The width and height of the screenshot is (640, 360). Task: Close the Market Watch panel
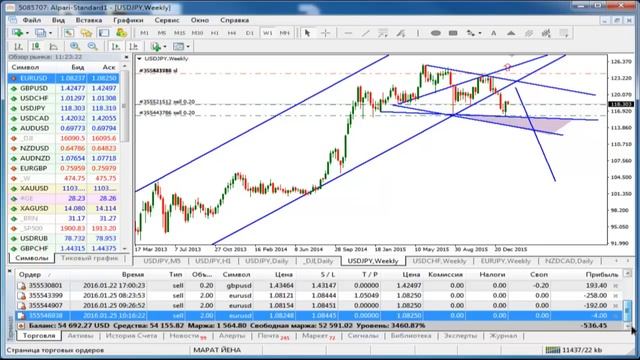(x=126, y=57)
